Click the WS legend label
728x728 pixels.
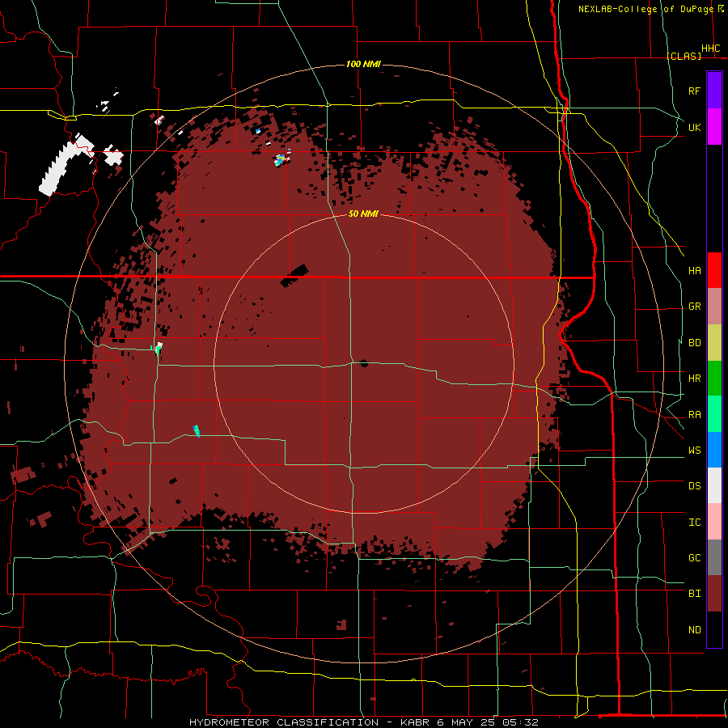point(694,451)
